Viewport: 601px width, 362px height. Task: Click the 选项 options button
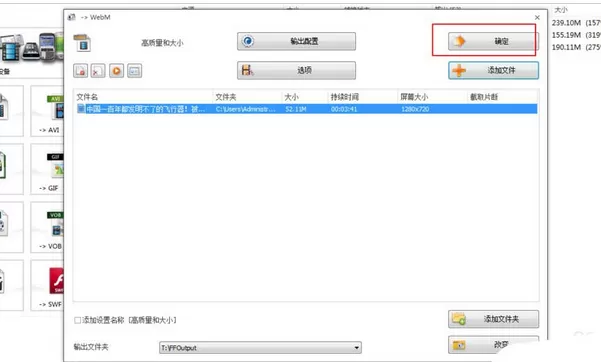pyautogui.click(x=296, y=70)
